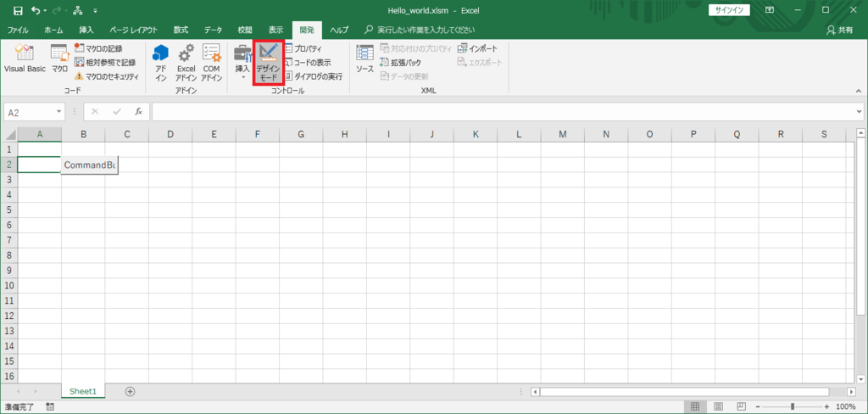
Task: Click the macro recording status bar icon
Action: point(50,407)
